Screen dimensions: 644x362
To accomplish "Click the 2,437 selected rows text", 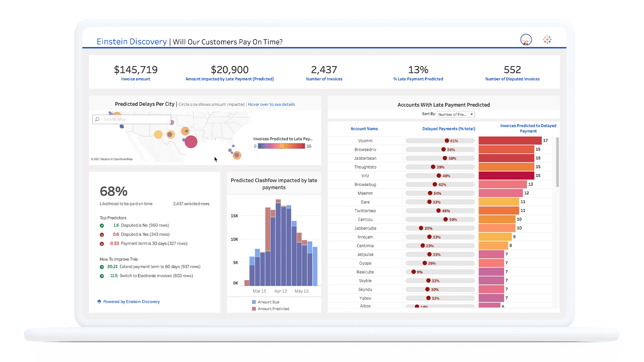I will [191, 204].
